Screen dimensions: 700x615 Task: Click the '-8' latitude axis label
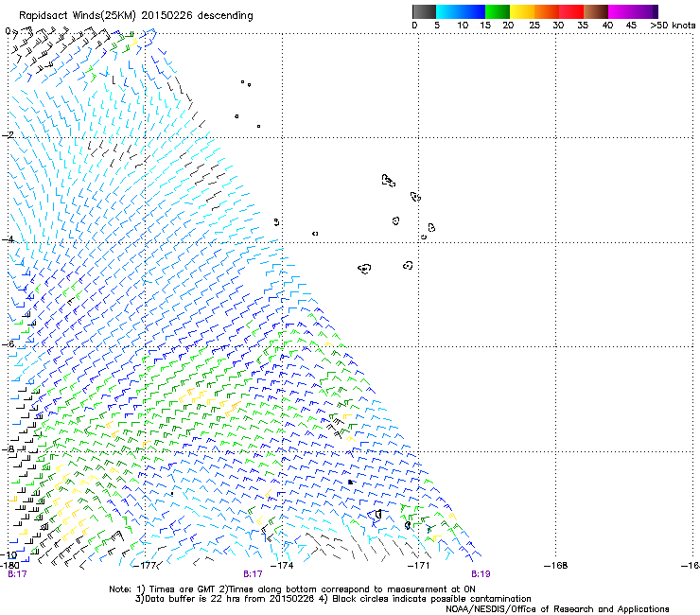8,448
